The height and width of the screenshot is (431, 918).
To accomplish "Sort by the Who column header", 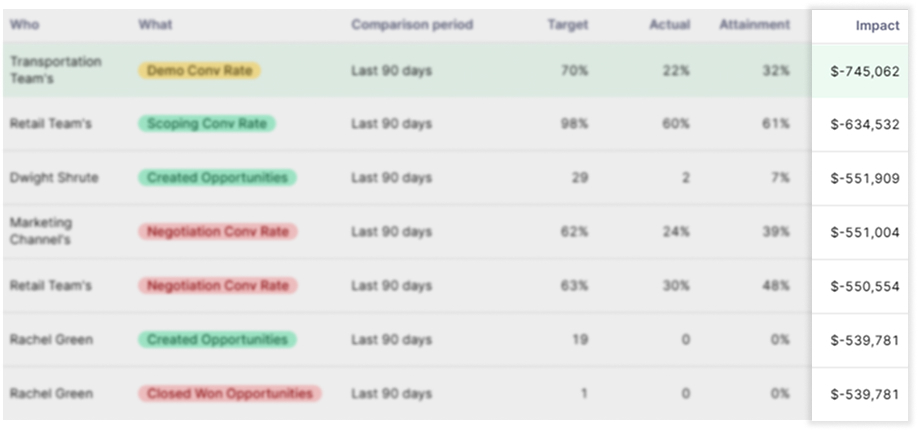I will pyautogui.click(x=25, y=24).
